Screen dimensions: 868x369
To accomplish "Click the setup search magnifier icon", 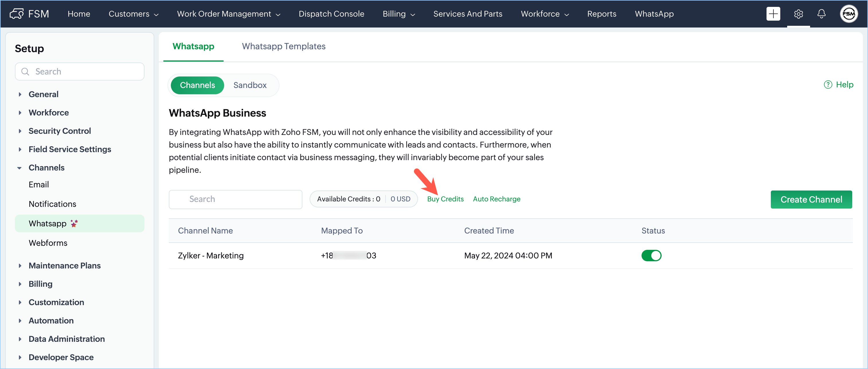I will pyautogui.click(x=25, y=71).
